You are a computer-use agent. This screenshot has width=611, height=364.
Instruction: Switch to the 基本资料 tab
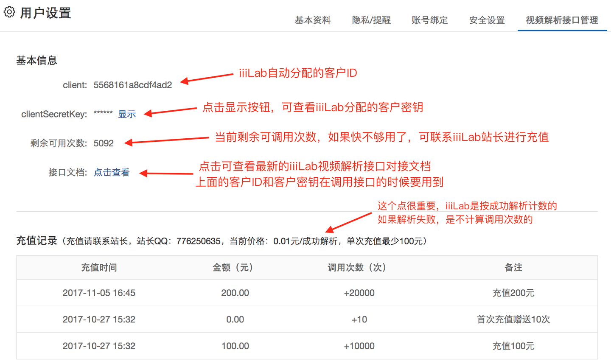[x=312, y=20]
